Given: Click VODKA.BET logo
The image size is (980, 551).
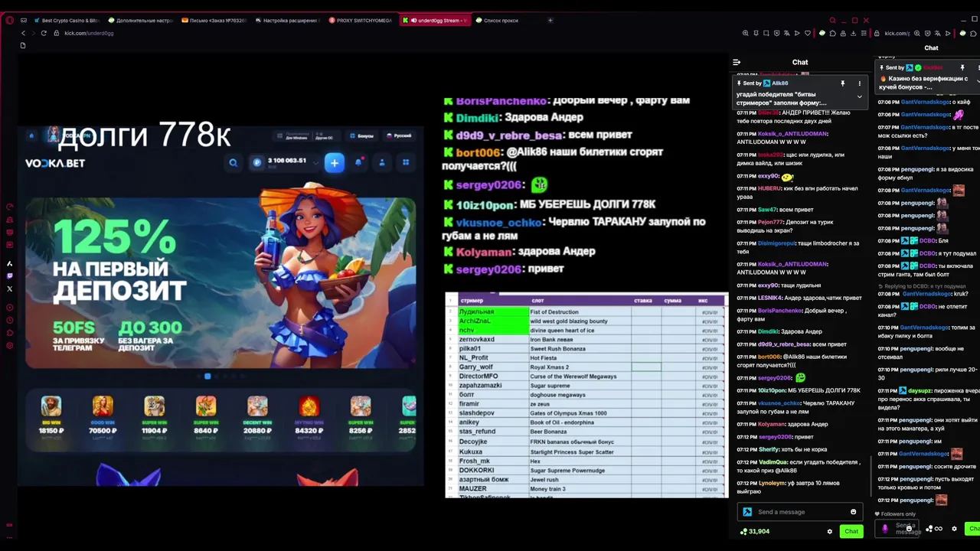Looking at the screenshot, I should (55, 163).
